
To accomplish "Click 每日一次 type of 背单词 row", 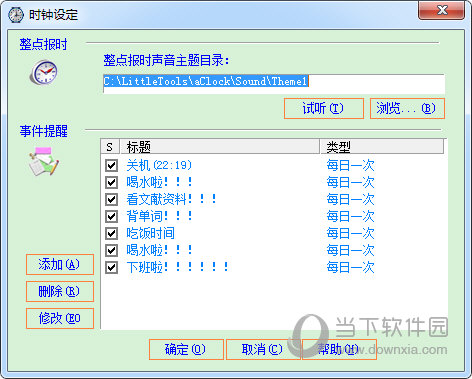I will point(350,216).
